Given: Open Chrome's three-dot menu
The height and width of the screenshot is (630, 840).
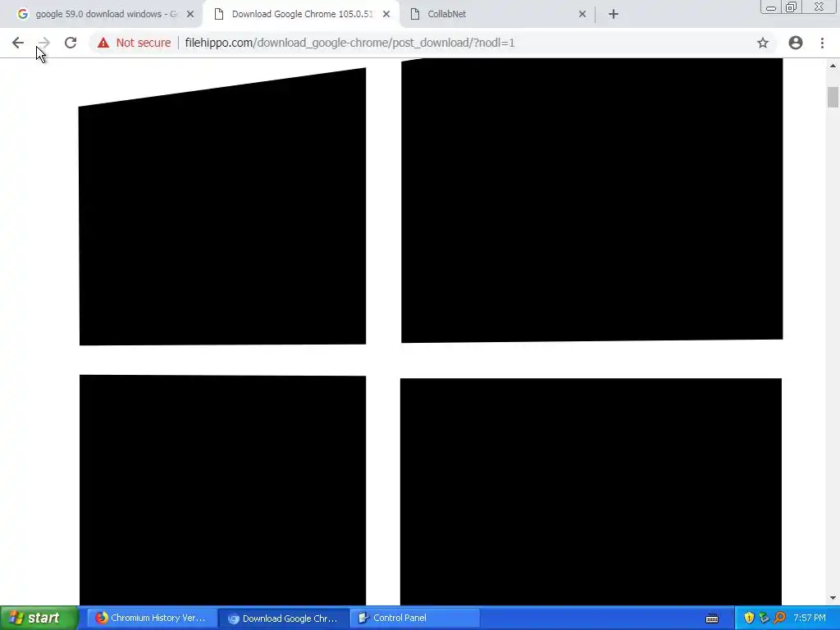Looking at the screenshot, I should pos(822,43).
